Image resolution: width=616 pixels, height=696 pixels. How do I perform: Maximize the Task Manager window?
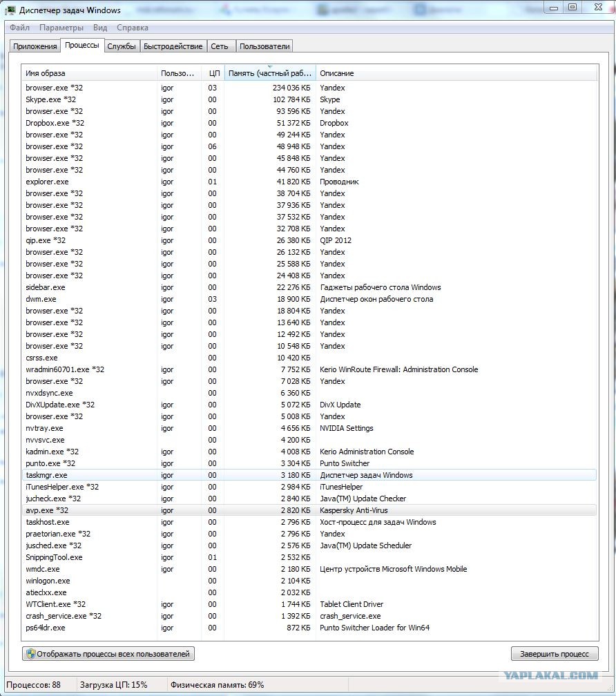click(x=572, y=7)
